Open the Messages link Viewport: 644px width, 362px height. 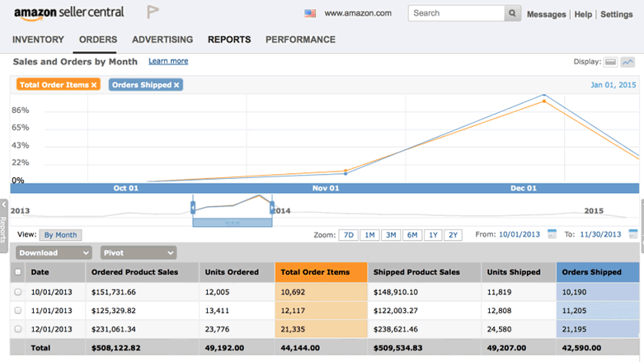point(546,14)
